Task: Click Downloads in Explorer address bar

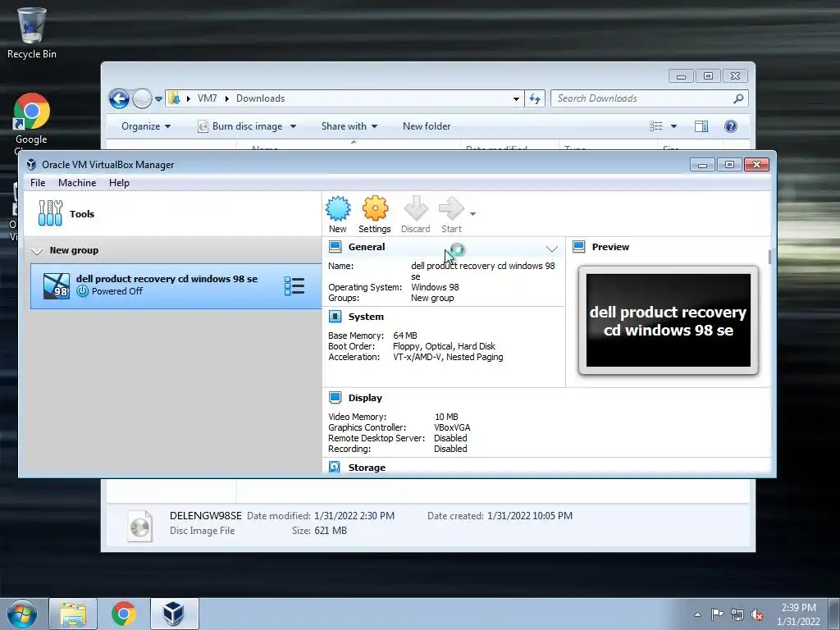Action: (x=260, y=98)
